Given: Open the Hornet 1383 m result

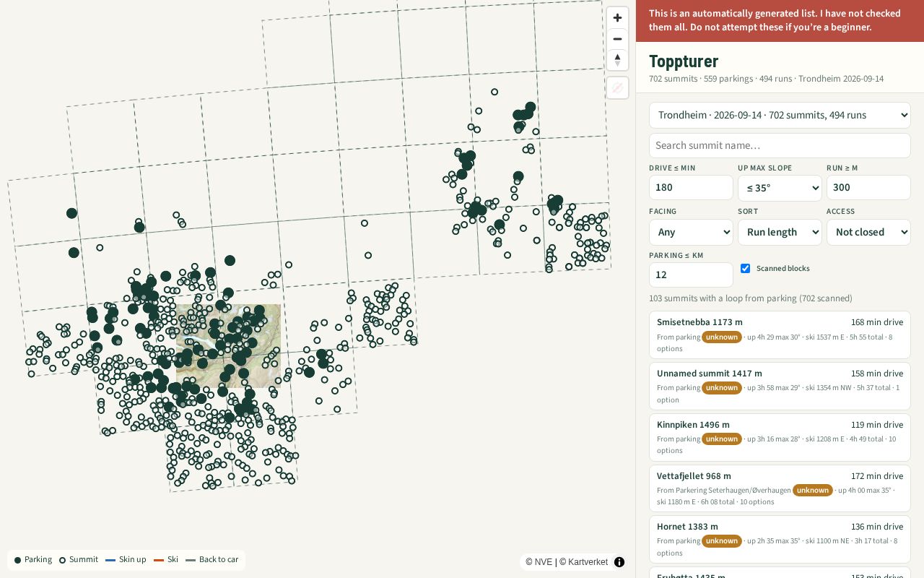Looking at the screenshot, I should point(780,539).
